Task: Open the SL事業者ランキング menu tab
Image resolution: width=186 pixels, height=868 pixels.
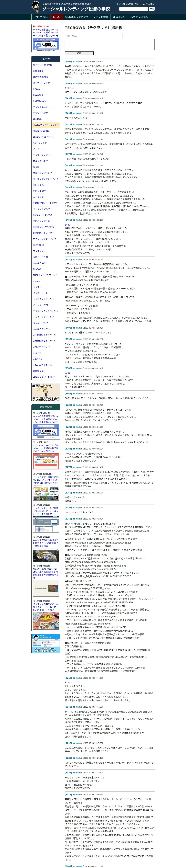Action: click(x=77, y=17)
